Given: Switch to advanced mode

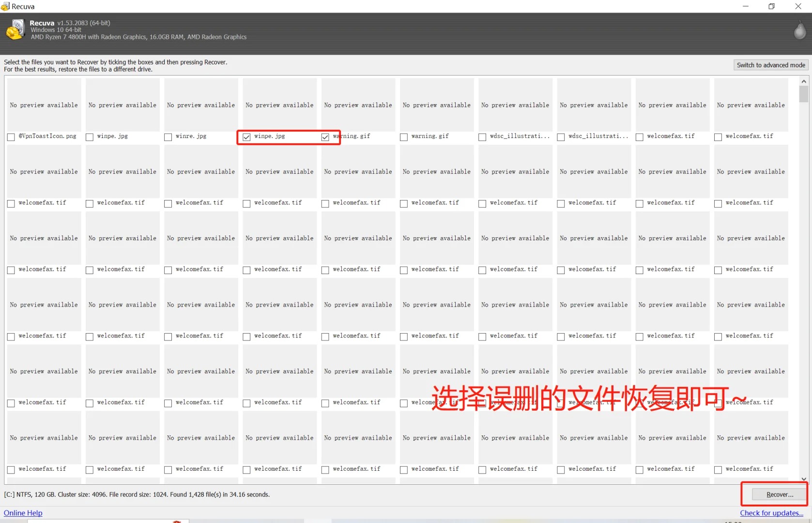Looking at the screenshot, I should [771, 65].
